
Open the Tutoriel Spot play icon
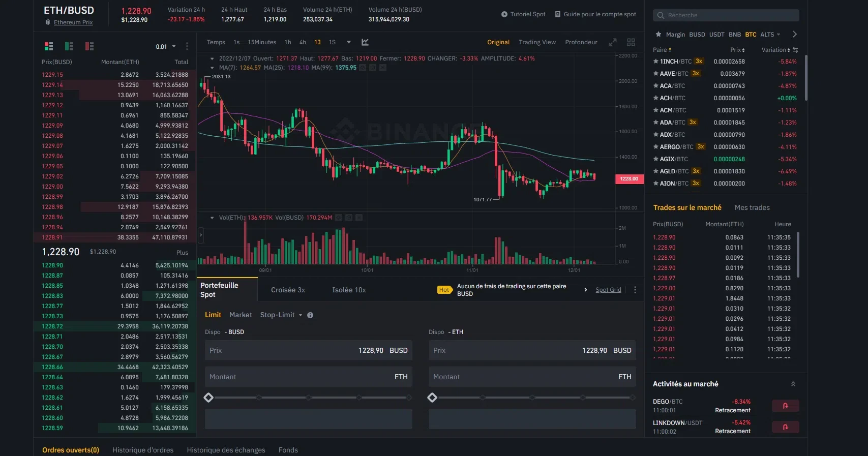coord(504,14)
